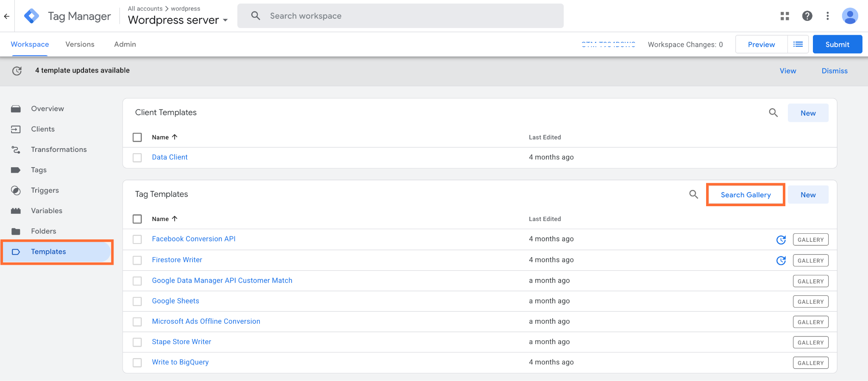Check the Write to BigQuery checkbox

point(137,362)
